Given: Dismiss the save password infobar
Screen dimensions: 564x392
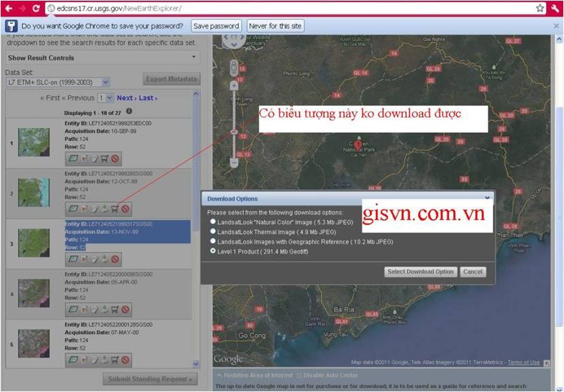Looking at the screenshot, I should tap(556, 26).
